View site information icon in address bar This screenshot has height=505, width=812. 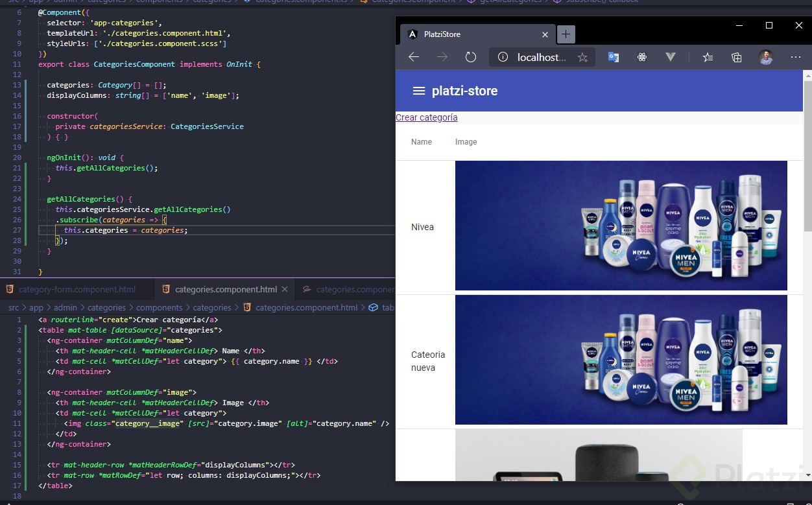pos(503,57)
